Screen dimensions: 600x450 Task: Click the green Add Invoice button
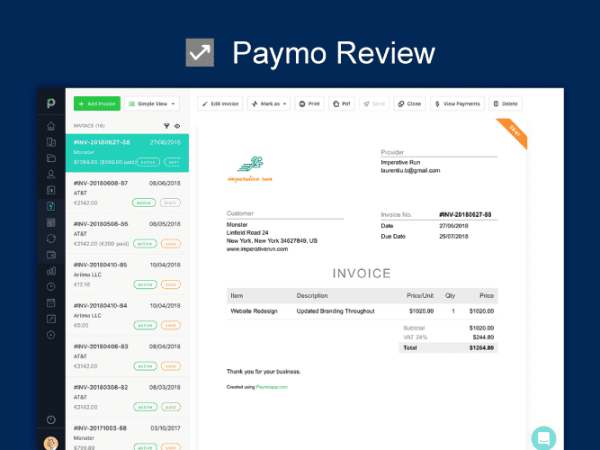point(97,103)
